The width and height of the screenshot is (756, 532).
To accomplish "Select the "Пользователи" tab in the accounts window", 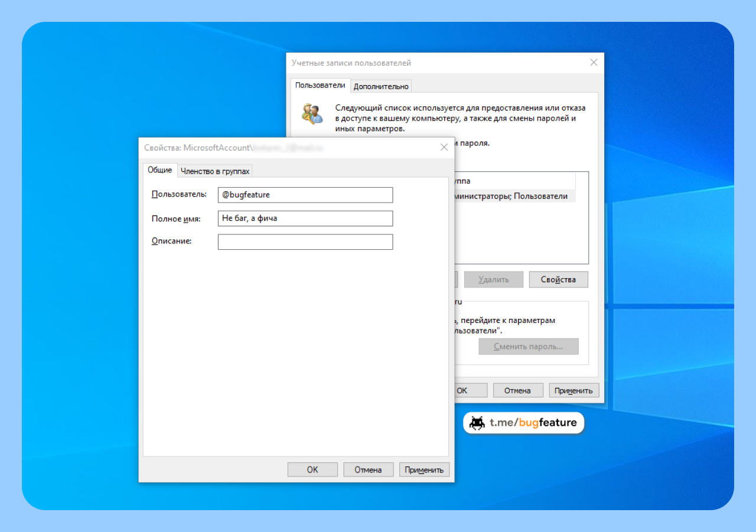I will 320,85.
